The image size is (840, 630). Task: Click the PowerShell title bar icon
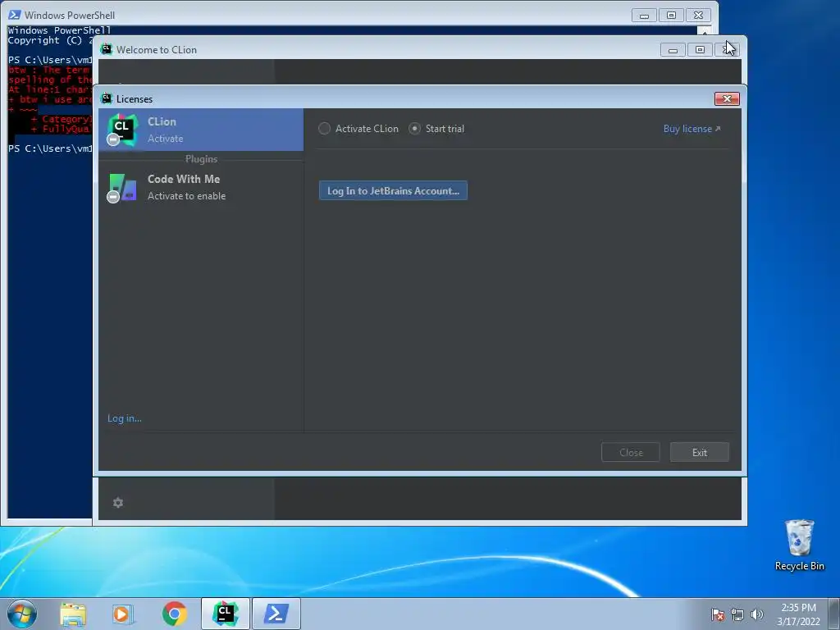point(15,15)
